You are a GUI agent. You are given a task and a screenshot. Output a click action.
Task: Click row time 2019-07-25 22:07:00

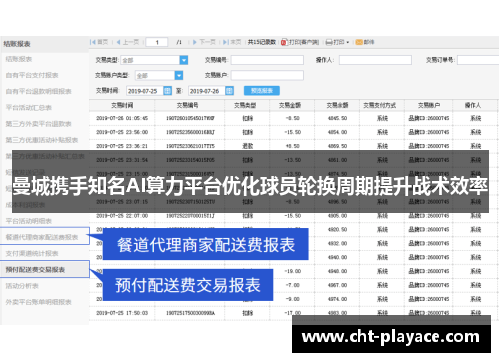[122, 216]
